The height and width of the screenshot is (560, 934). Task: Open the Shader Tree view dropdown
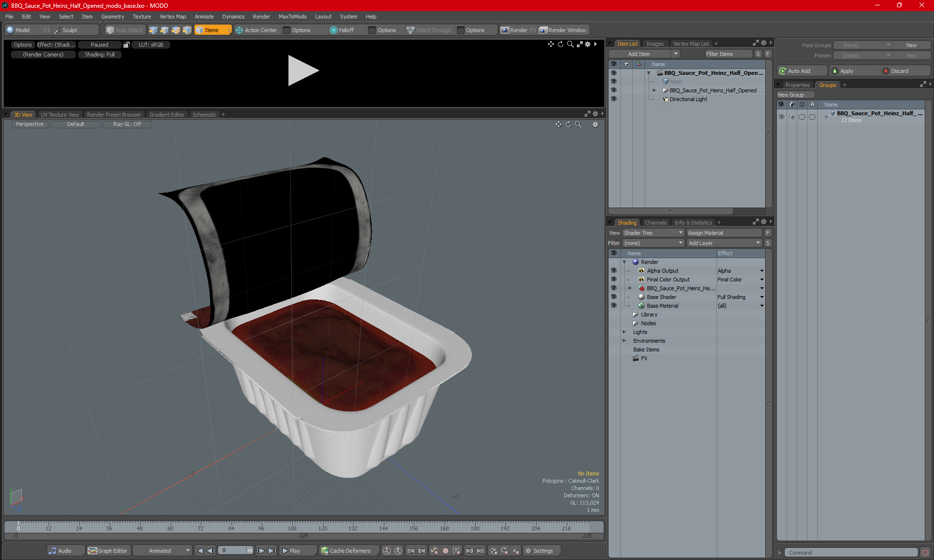pos(653,233)
